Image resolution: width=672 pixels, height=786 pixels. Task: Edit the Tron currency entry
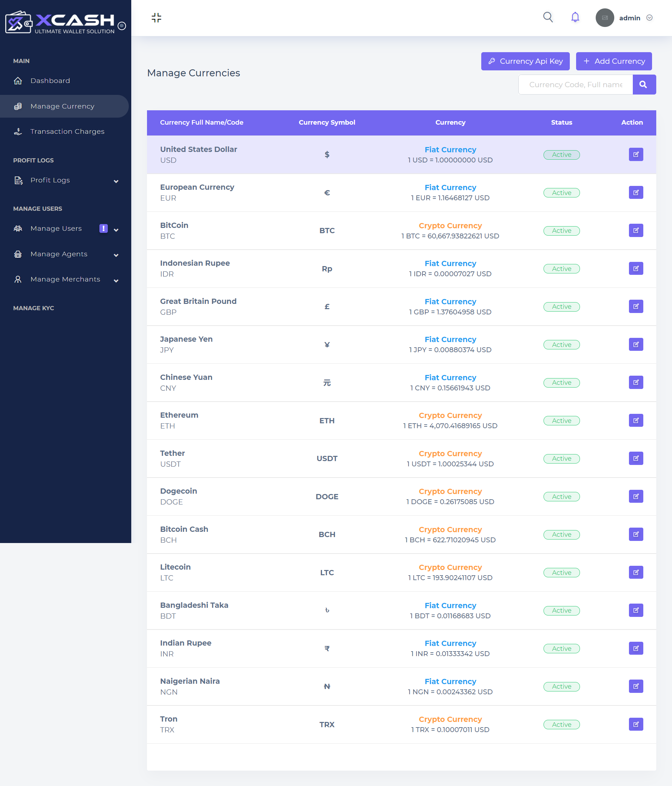click(636, 724)
